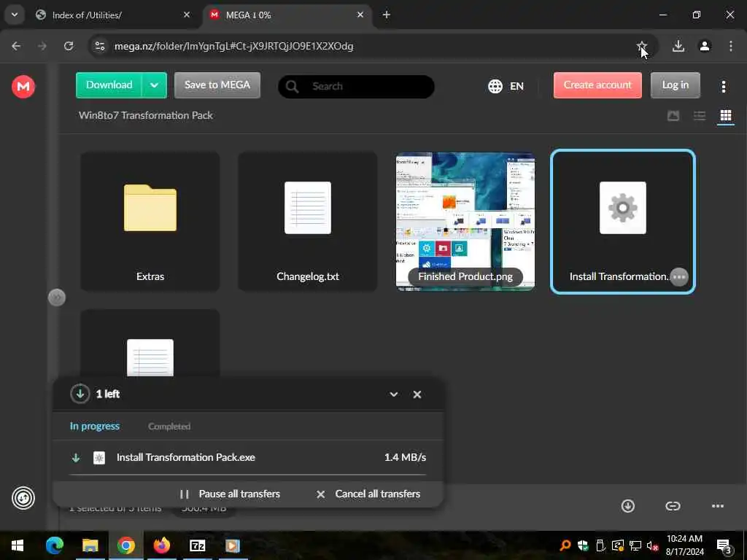This screenshot has height=560, width=747.
Task: Click the address bar URL
Action: [233, 46]
